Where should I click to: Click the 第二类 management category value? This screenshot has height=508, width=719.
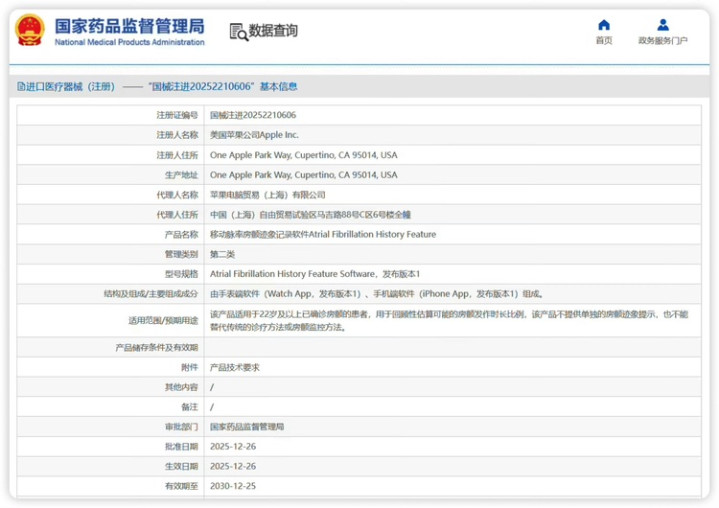tap(223, 254)
